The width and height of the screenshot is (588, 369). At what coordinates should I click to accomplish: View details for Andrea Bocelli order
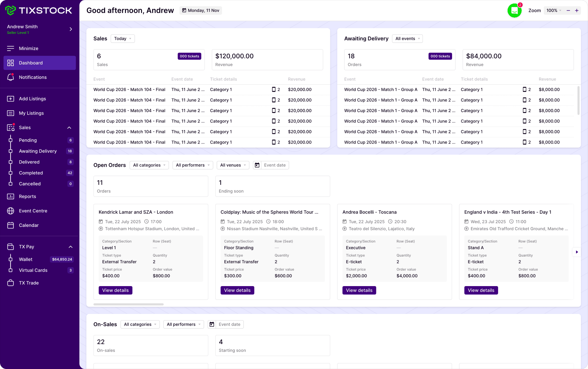click(359, 290)
